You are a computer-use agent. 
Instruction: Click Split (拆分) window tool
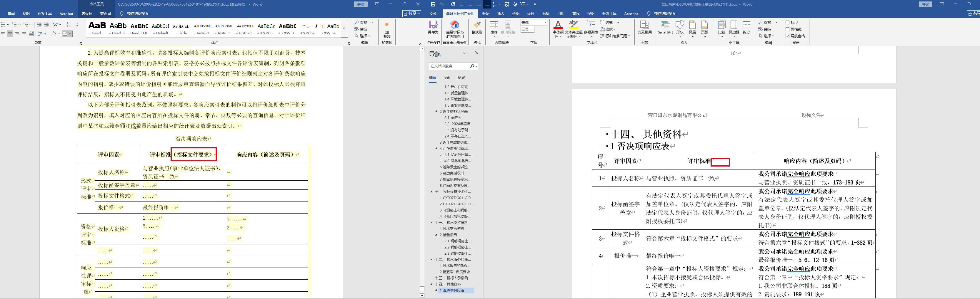tap(746, 28)
